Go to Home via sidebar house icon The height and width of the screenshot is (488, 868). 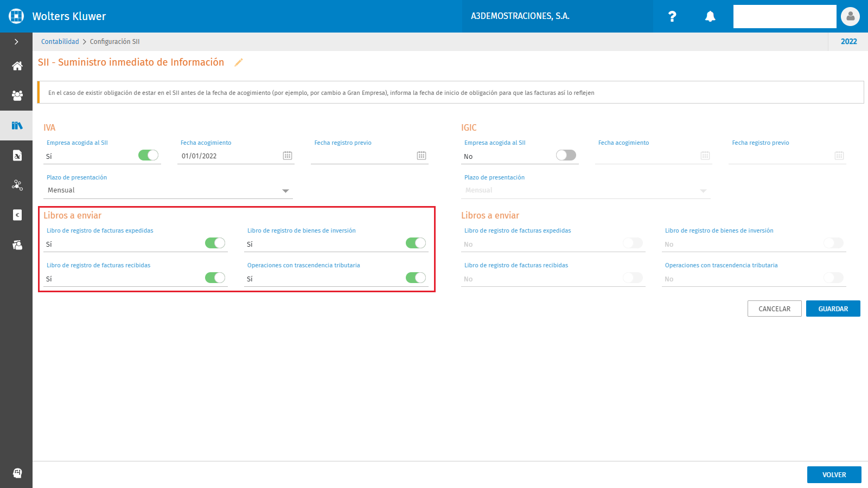(x=17, y=66)
